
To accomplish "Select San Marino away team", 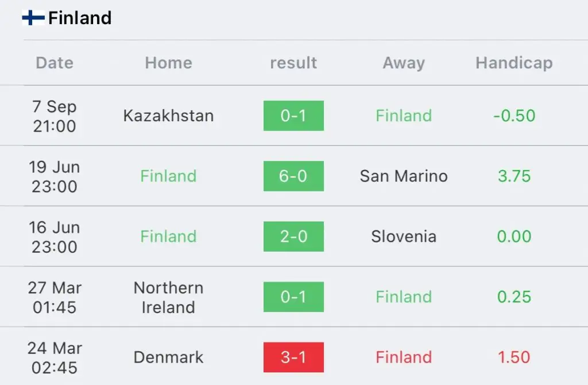I will 404,176.
